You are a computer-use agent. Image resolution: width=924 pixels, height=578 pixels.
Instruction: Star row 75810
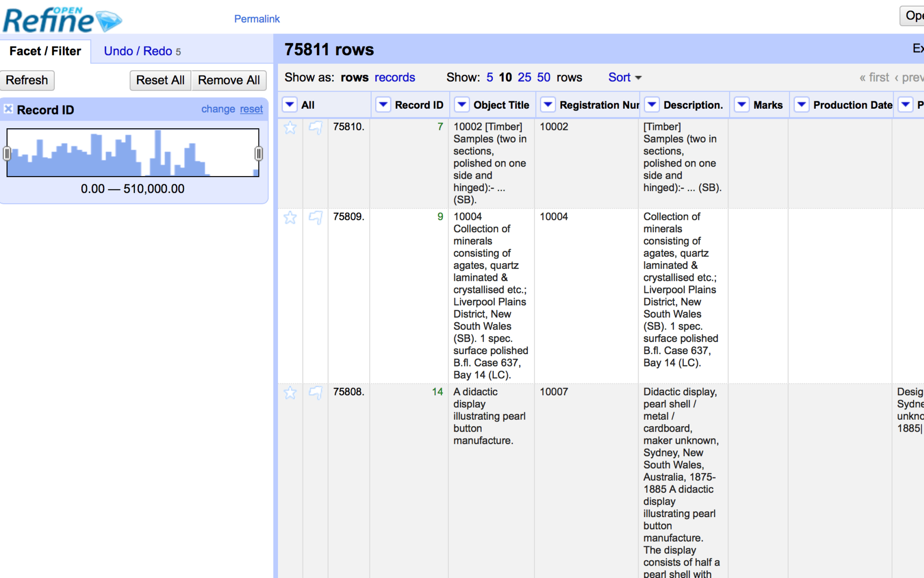[x=290, y=128]
